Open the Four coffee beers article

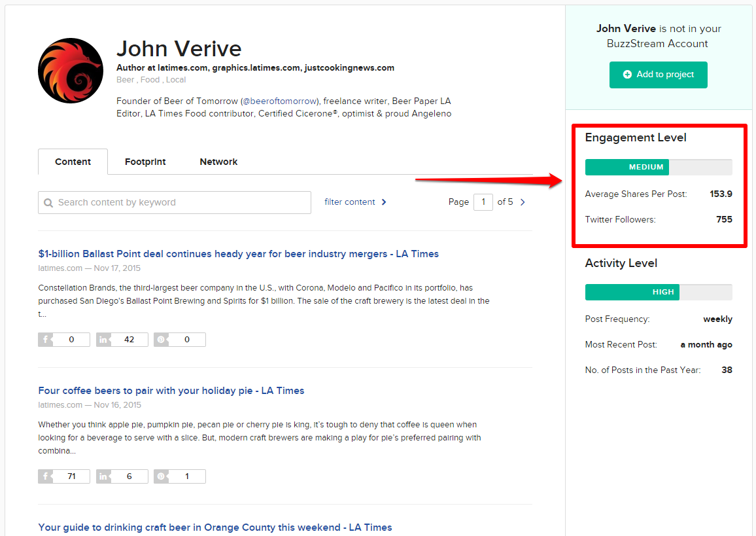coord(171,390)
